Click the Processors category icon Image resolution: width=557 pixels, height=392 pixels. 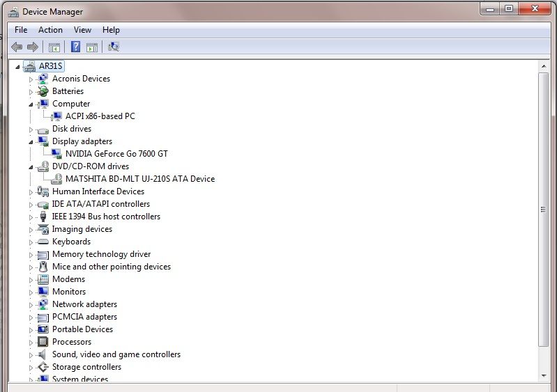(x=43, y=342)
